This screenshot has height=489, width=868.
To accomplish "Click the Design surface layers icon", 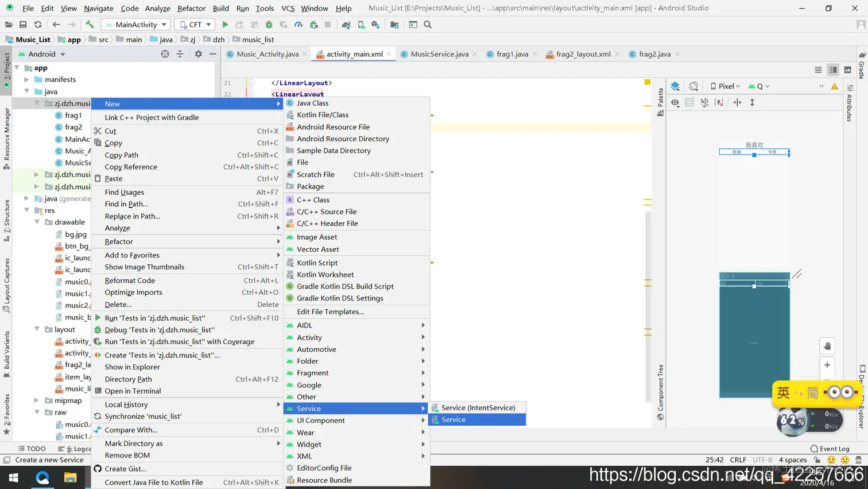I will pos(675,86).
